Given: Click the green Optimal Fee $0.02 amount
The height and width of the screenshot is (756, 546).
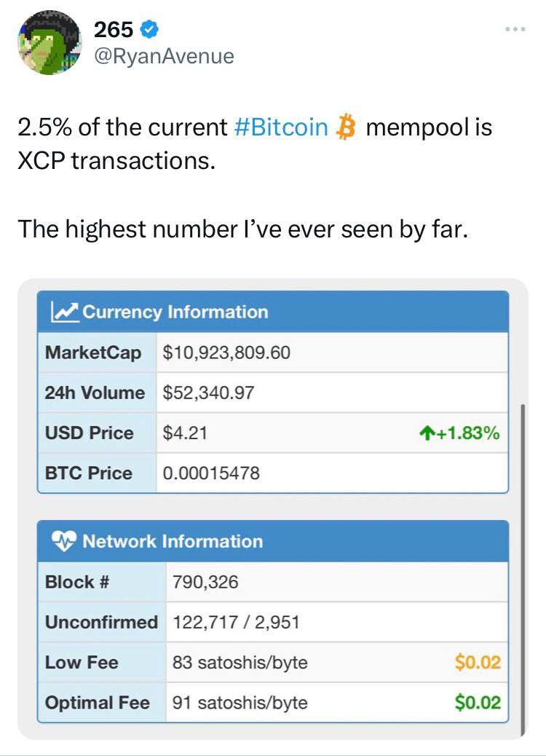Looking at the screenshot, I should click(x=478, y=703).
